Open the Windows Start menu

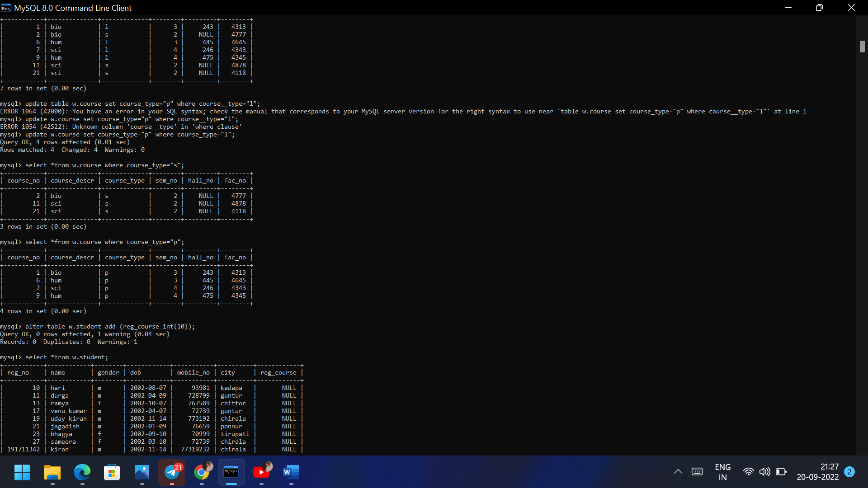[x=22, y=472]
